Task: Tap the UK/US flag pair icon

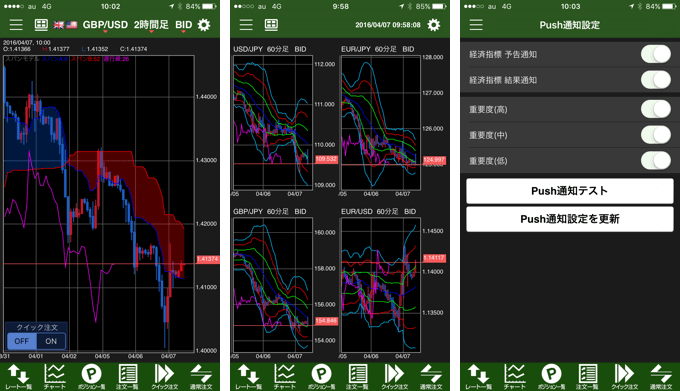Action: (65, 25)
